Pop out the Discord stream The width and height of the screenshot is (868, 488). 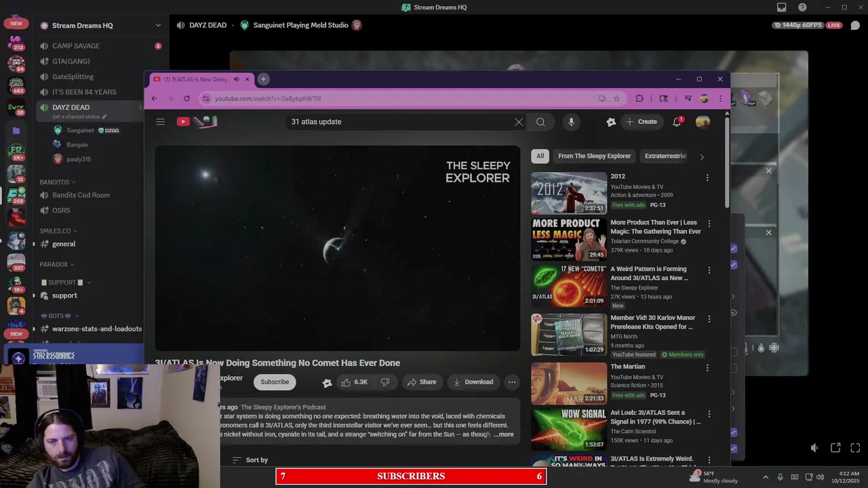(x=835, y=448)
